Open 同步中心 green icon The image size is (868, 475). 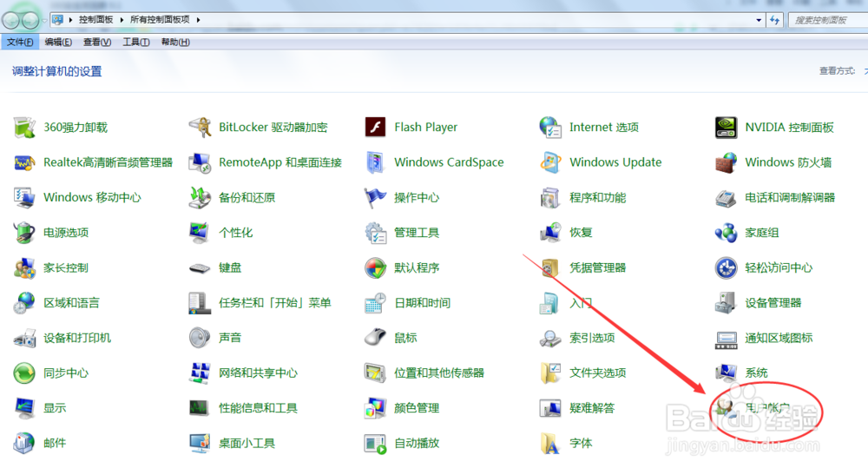coord(24,373)
